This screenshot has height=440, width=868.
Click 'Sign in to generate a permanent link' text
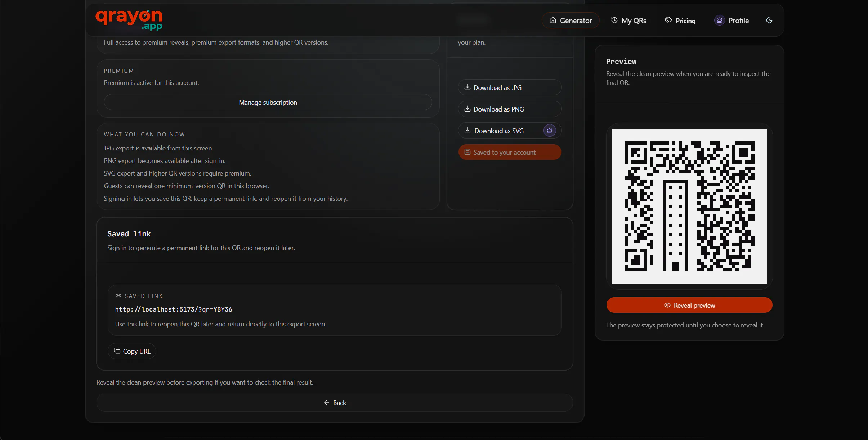point(201,248)
